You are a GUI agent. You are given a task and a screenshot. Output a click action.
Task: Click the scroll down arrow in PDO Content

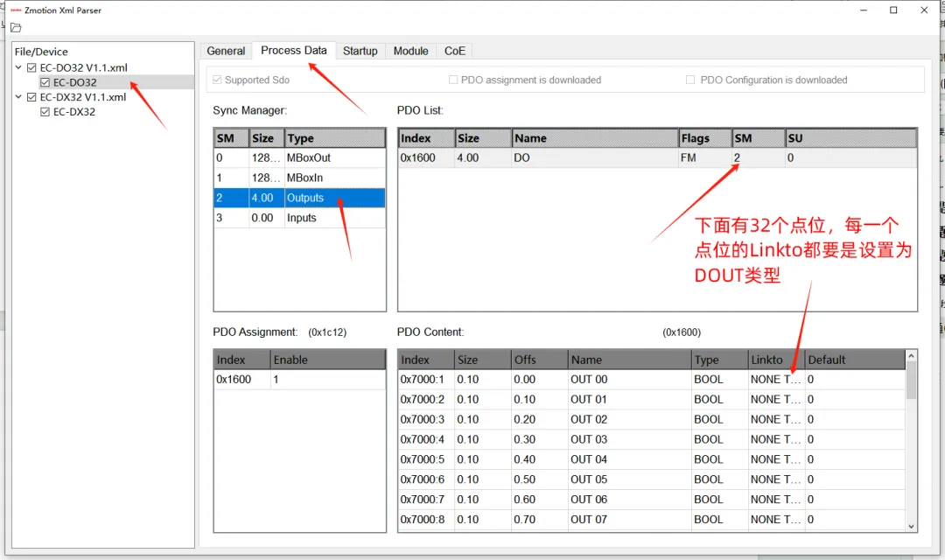[911, 526]
